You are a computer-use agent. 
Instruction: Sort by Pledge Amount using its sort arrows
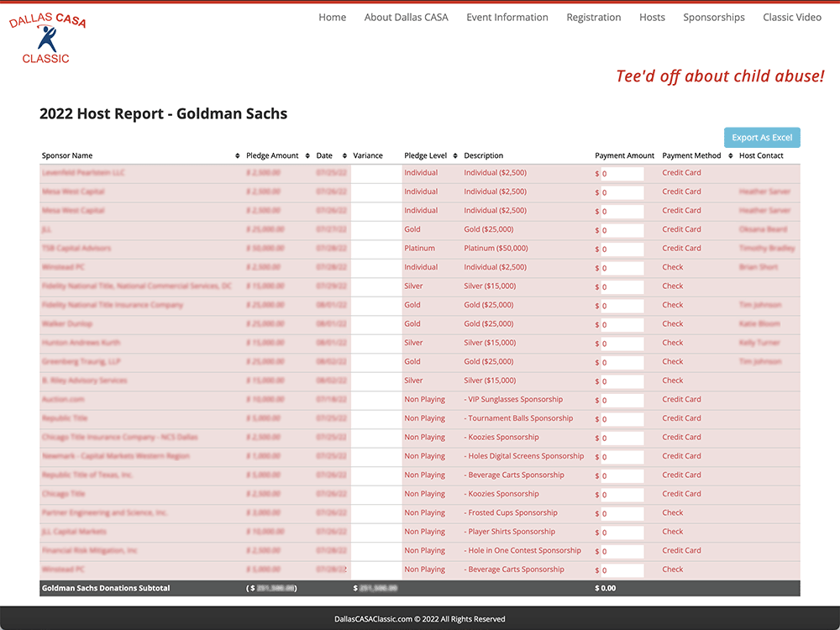click(x=307, y=156)
